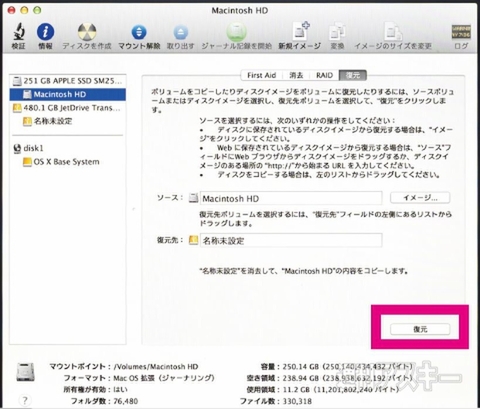Select OS X Base System volume
Screen dimensions: 480x409
[68, 162]
